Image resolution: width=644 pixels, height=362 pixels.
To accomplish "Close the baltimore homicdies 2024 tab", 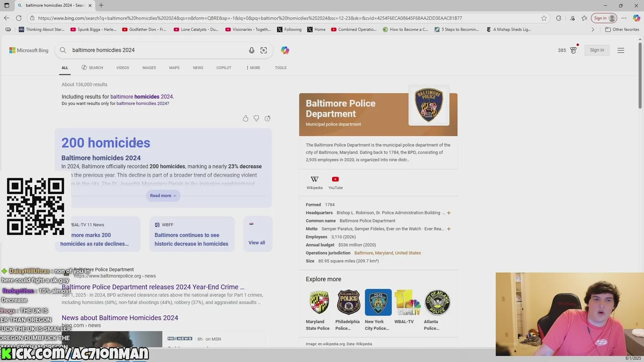I will pos(91,6).
